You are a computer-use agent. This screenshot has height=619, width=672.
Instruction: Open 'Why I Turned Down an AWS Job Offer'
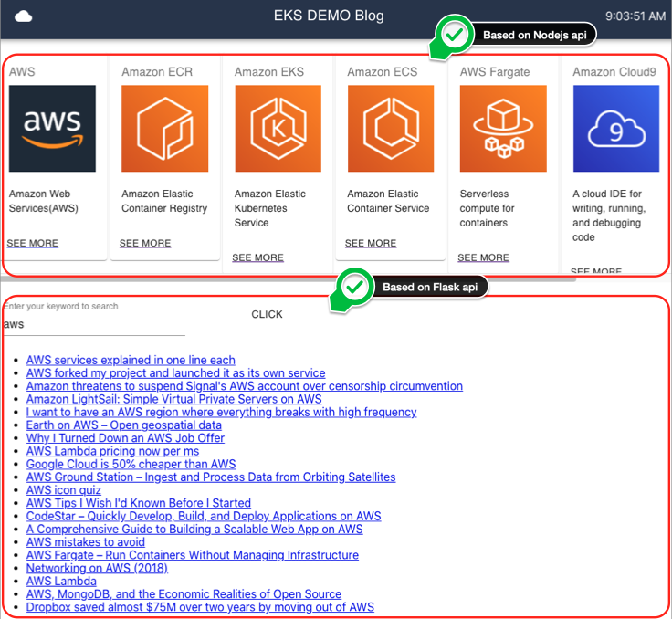(x=125, y=438)
